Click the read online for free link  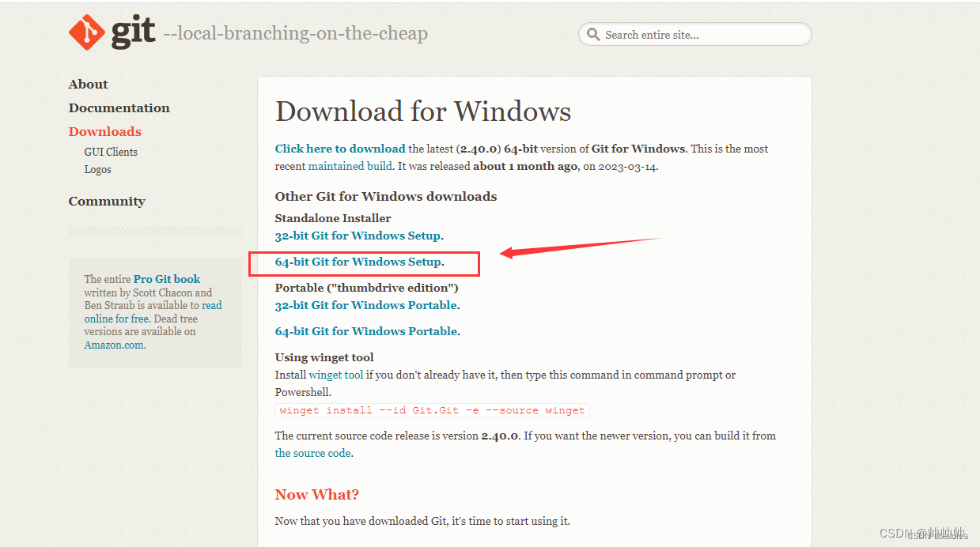click(x=153, y=312)
